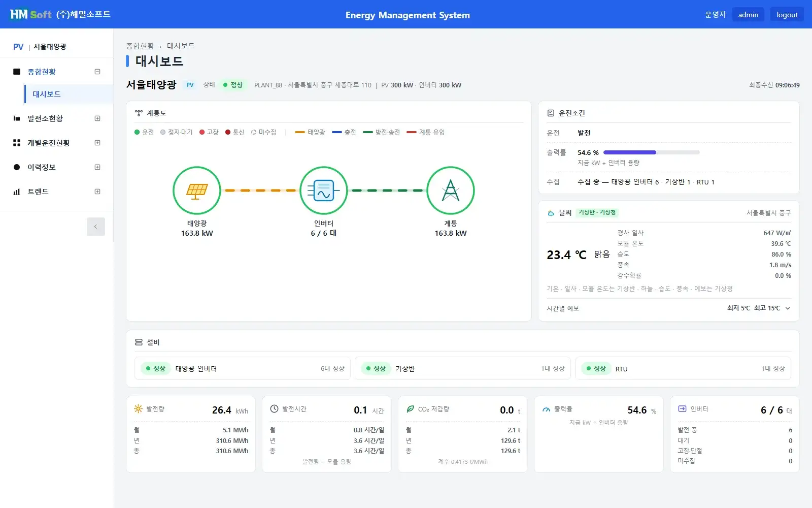The image size is (812, 508).
Task: Click the 발전소현황 sidebar icon
Action: click(x=17, y=118)
